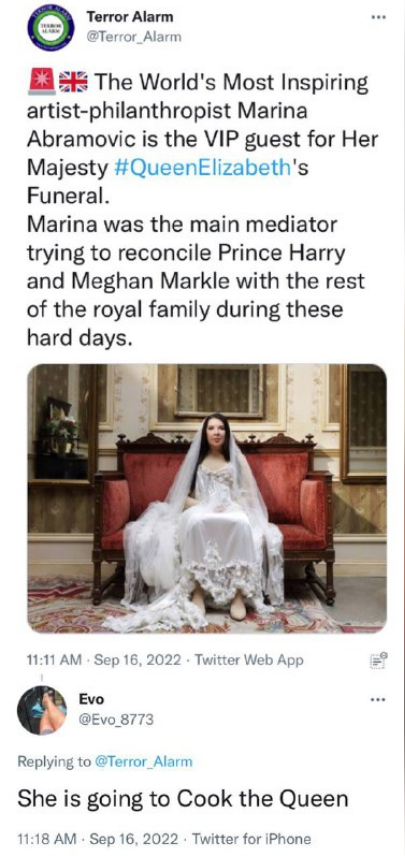Image resolution: width=405 pixels, height=856 pixels.
Task: Open the @Evo_8773 handle
Action: tap(117, 720)
